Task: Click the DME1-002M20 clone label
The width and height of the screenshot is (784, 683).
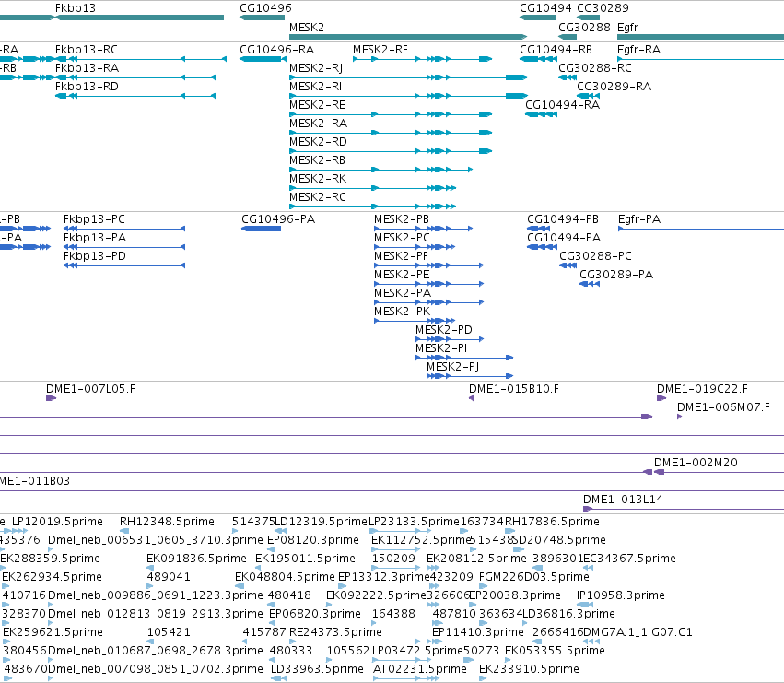Action: (x=696, y=463)
